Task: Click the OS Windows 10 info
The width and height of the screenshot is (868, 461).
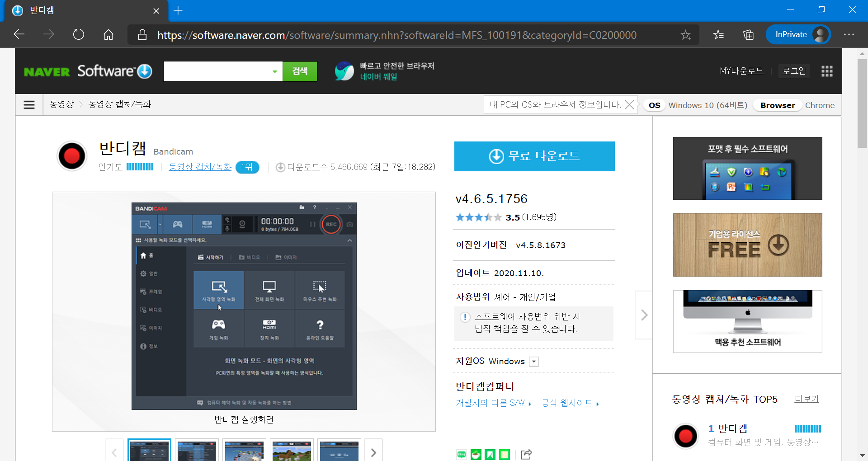Action: click(x=696, y=105)
